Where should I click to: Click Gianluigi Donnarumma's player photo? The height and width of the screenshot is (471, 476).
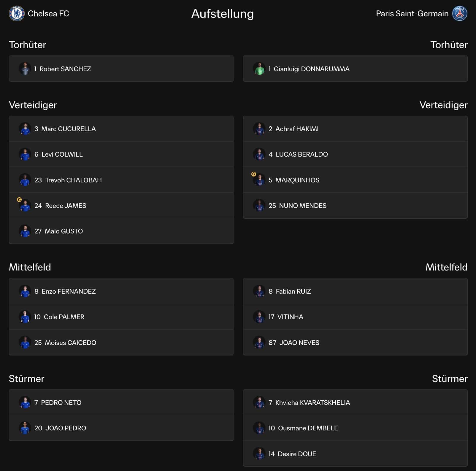pyautogui.click(x=259, y=69)
